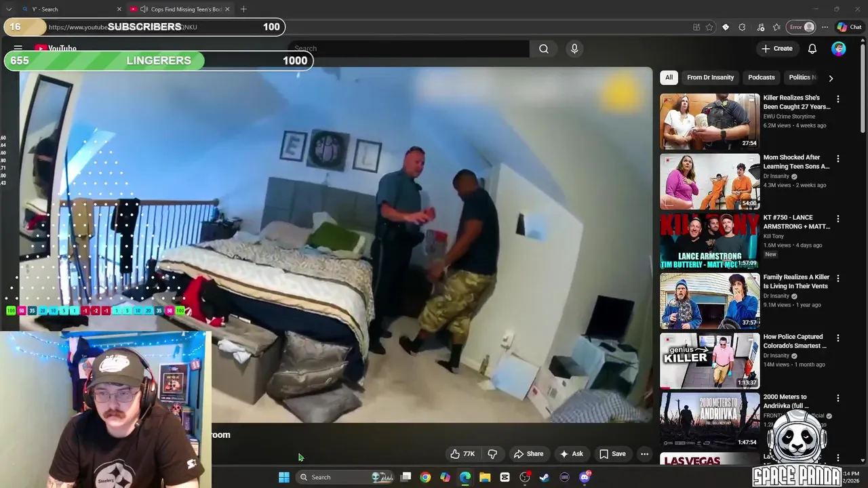
Task: Click EWU Crime Storytime channel name
Action: click(x=789, y=117)
